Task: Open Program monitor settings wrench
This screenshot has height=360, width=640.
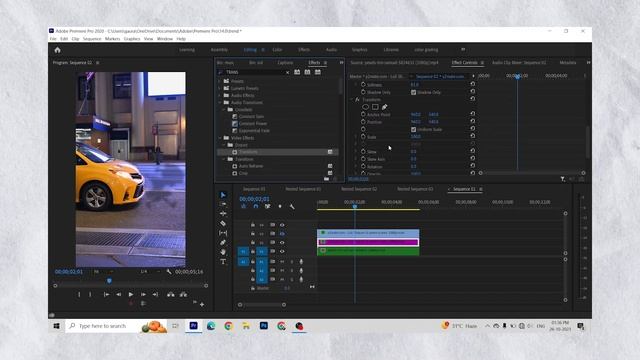Action: 169,271
